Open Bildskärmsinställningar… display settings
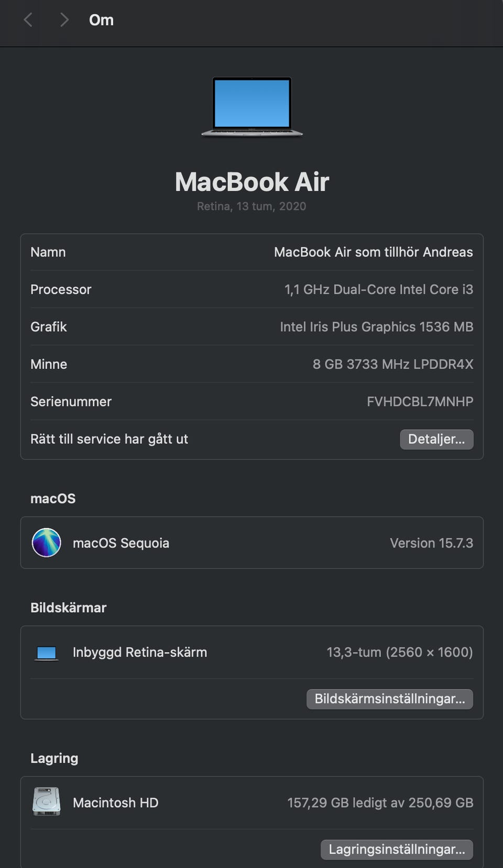Image resolution: width=503 pixels, height=868 pixels. (389, 699)
